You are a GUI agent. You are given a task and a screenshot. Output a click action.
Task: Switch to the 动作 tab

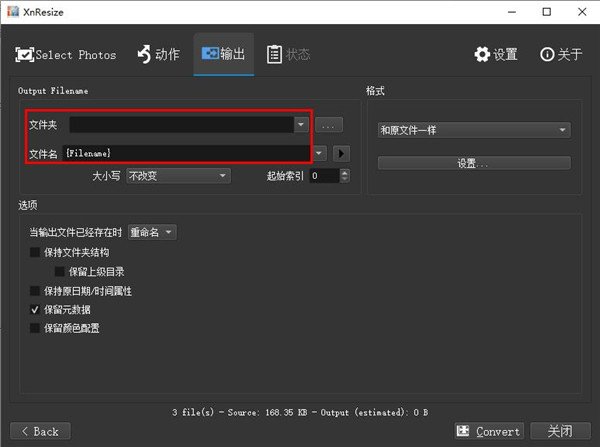point(158,54)
